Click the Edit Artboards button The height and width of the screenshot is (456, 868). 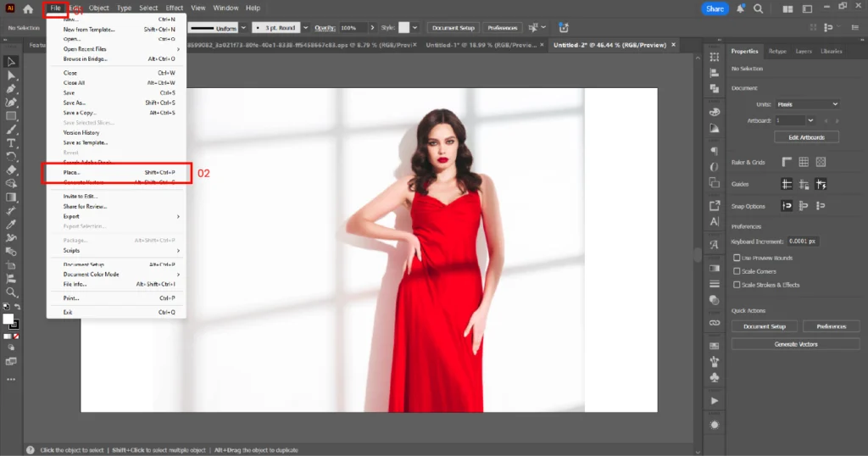[807, 137]
